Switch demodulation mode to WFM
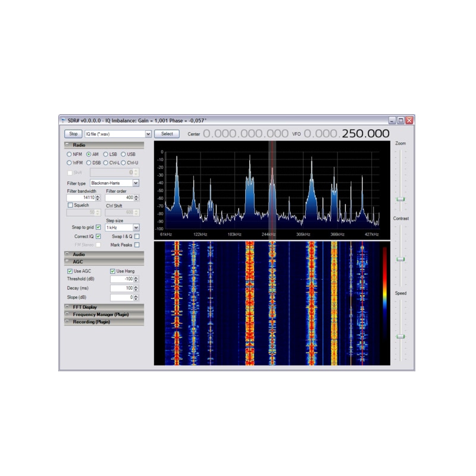The height and width of the screenshot is (476, 476). click(x=70, y=162)
